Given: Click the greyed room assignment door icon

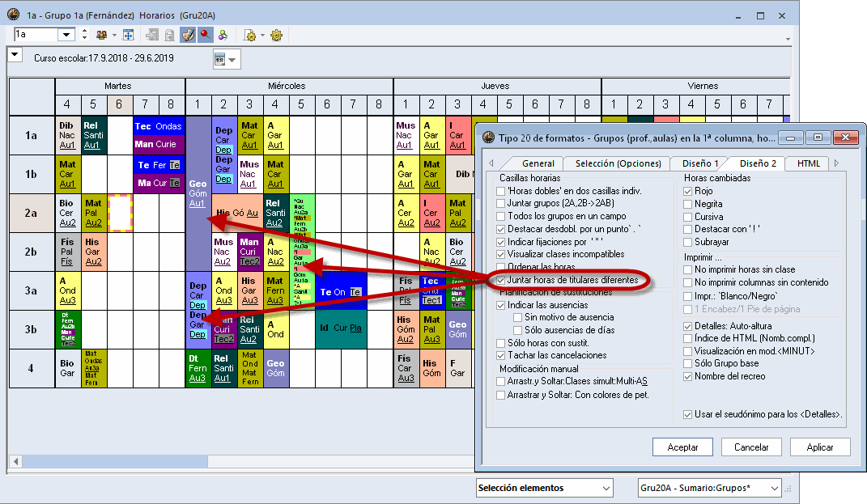Looking at the screenshot, I should click(x=151, y=35).
